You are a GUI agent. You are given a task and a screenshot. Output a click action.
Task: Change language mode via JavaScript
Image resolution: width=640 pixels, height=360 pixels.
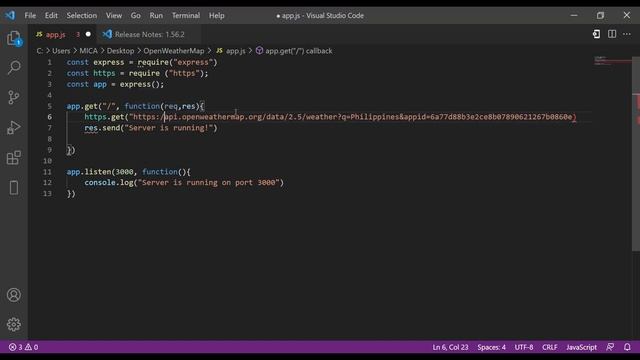pos(581,347)
